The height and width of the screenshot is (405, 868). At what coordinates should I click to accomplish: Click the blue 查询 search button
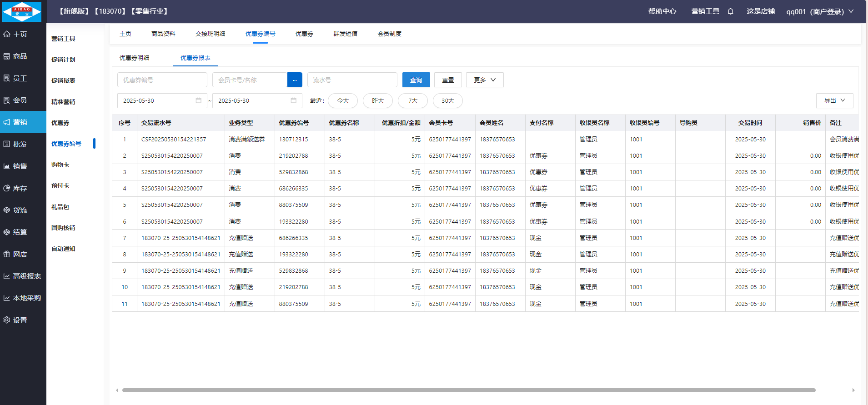pos(416,80)
